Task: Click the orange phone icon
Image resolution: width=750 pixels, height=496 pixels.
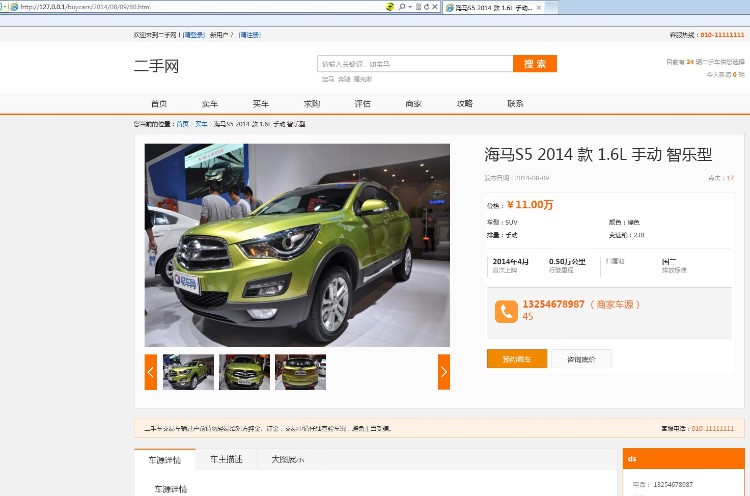Action: coord(506,311)
